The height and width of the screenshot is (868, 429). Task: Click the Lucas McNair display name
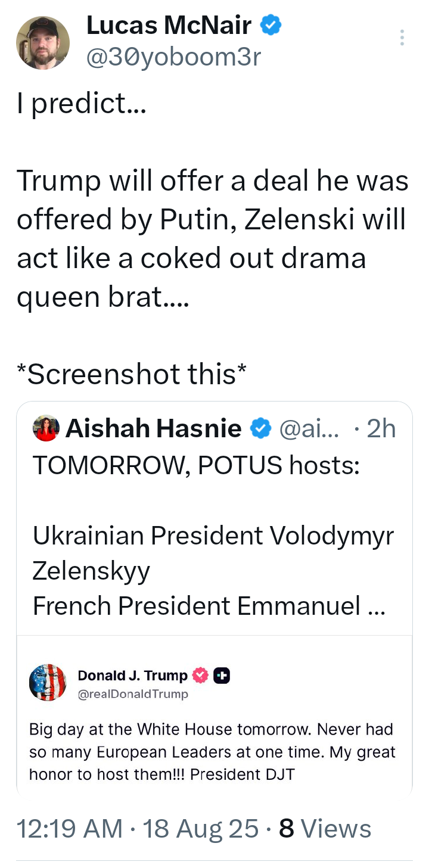[169, 26]
